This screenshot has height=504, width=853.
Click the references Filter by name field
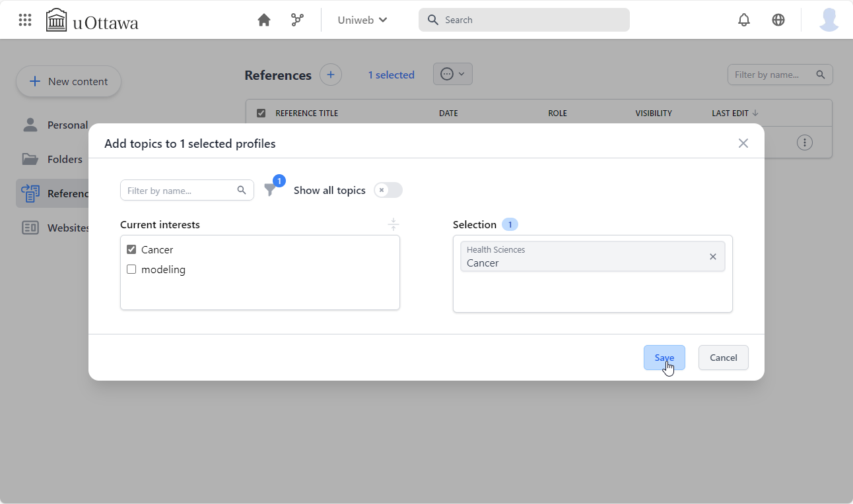pos(780,75)
